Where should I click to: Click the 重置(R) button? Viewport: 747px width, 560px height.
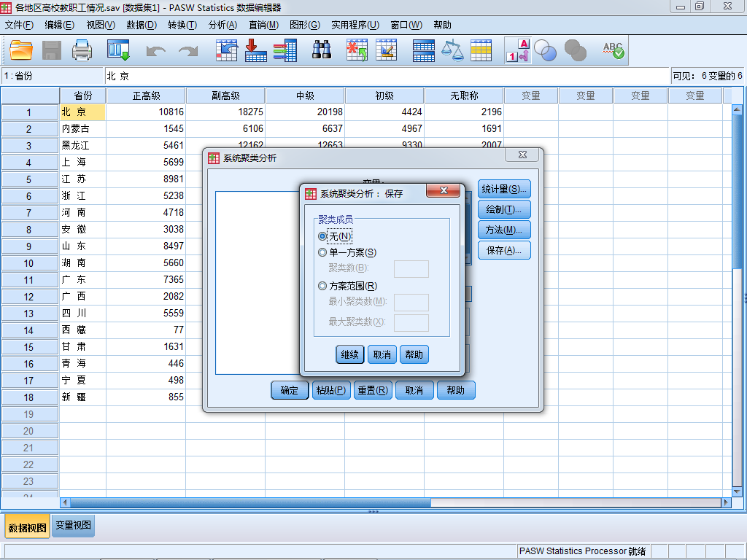pyautogui.click(x=373, y=390)
